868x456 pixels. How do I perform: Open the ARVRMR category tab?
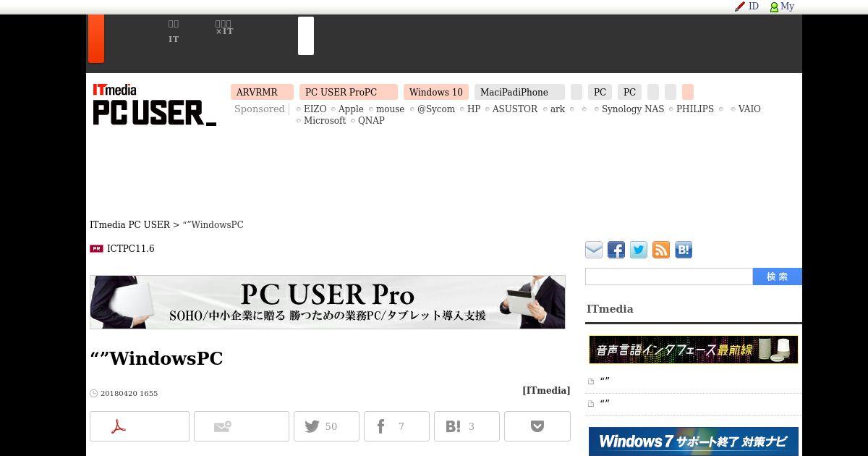point(262,92)
